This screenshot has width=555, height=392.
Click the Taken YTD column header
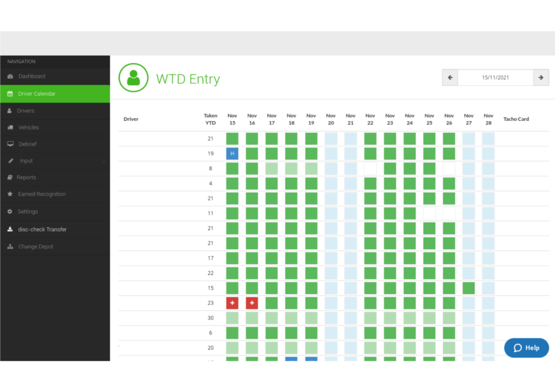pyautogui.click(x=210, y=119)
